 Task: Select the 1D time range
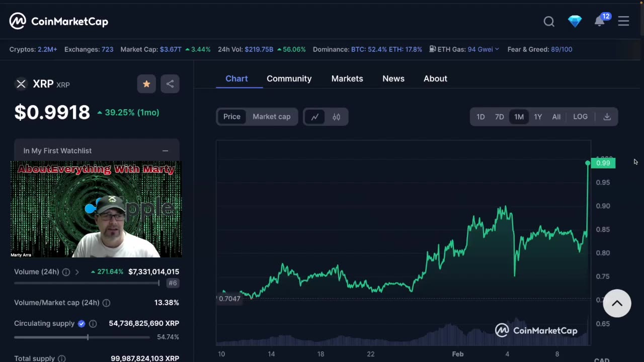[x=480, y=117]
